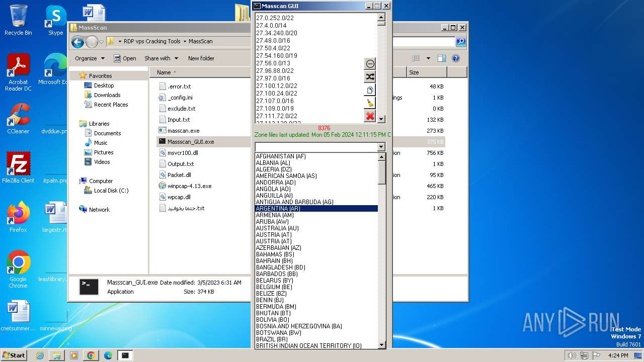Select Downloads in navigation pane
The image size is (644, 362).
[x=107, y=95]
